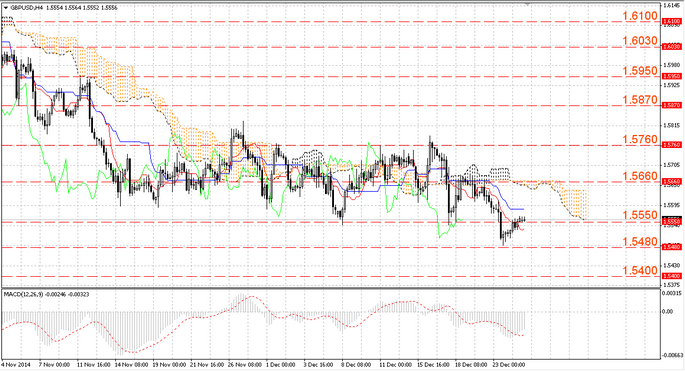Select the red 1.5400 price tag on axis

pos(671,276)
